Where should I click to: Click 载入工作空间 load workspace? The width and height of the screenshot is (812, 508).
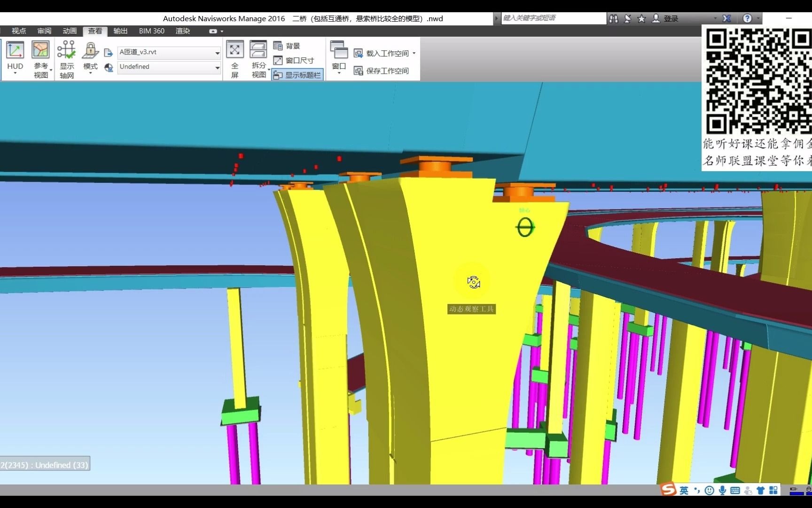coord(382,53)
